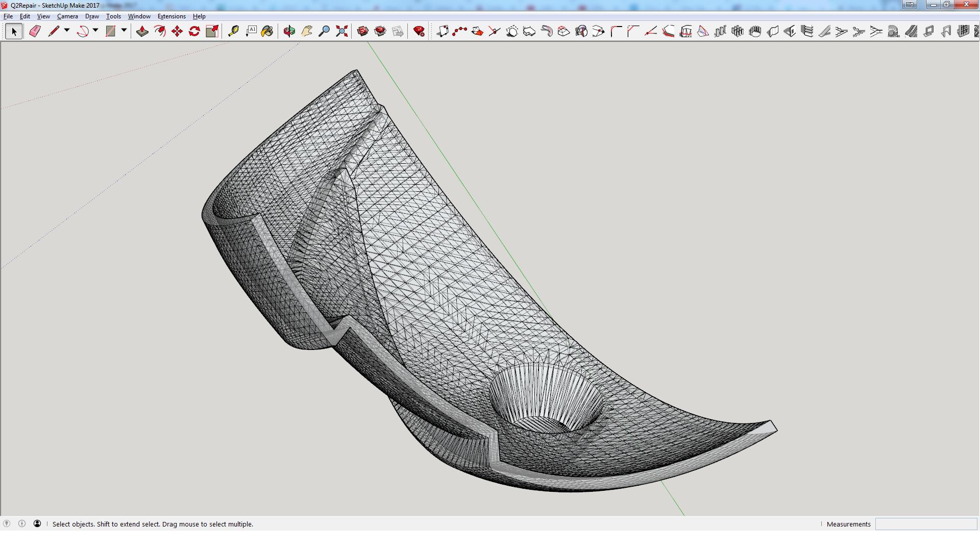The height and width of the screenshot is (551, 980).
Task: Pick the Tape Measure tool
Action: coord(233,31)
